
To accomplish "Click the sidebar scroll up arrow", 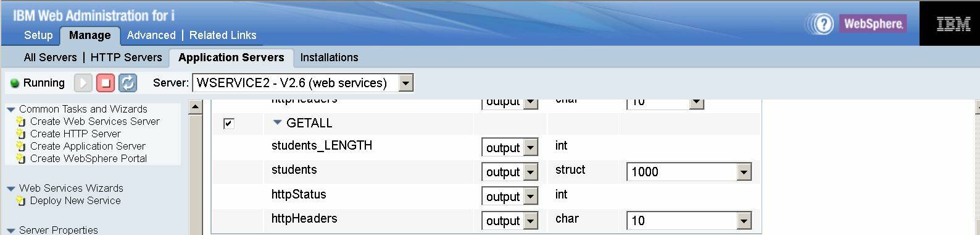I will (x=195, y=107).
